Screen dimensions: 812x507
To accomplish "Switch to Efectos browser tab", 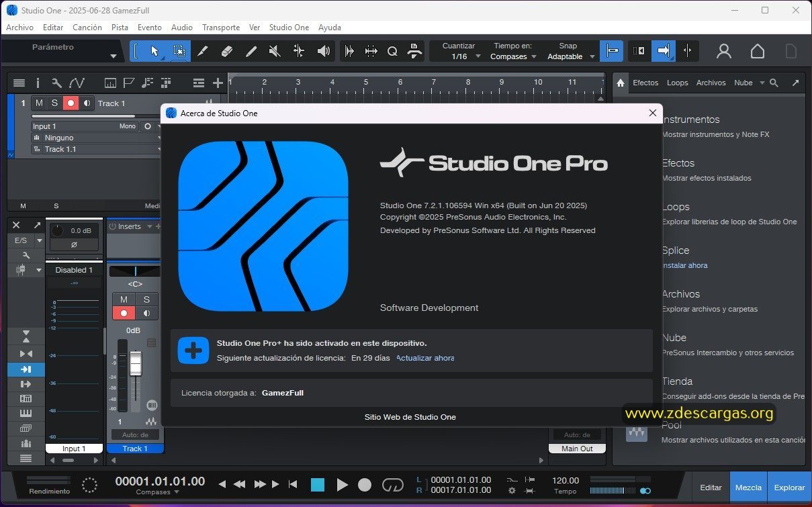I will pyautogui.click(x=645, y=83).
